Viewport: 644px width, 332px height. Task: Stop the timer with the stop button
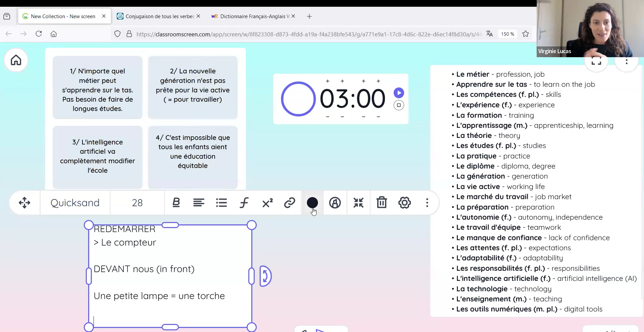(399, 105)
